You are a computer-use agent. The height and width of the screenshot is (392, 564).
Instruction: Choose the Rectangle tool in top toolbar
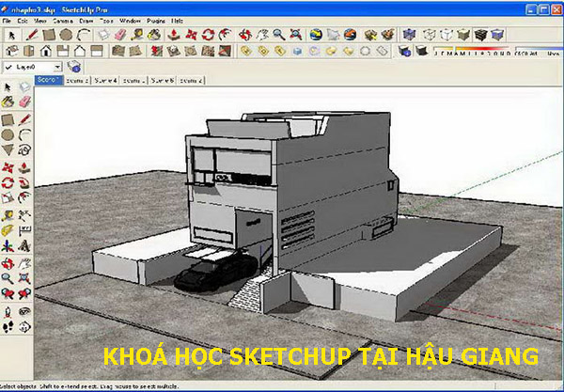click(49, 35)
